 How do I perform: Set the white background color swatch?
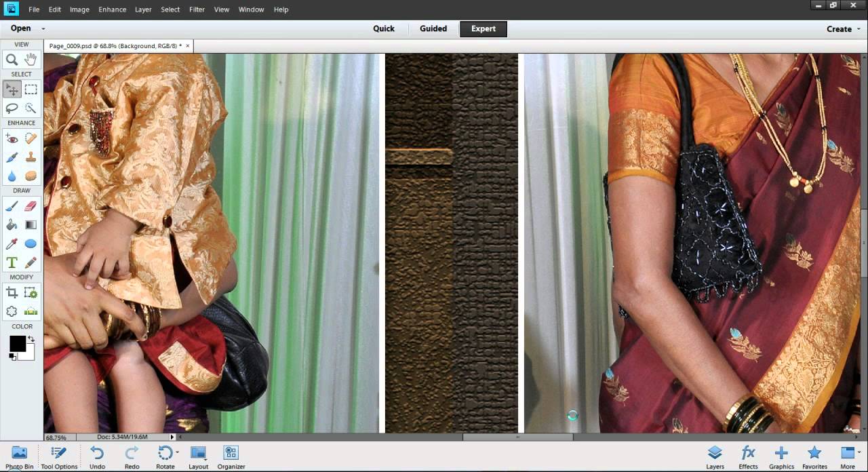tap(29, 354)
